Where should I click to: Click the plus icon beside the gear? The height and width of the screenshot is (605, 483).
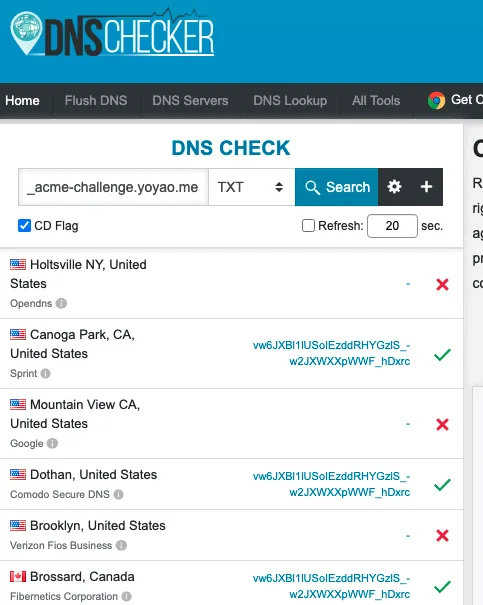click(x=426, y=187)
